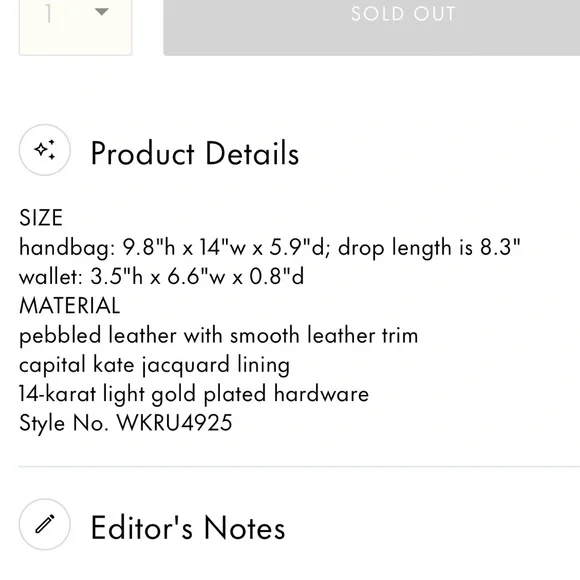Click the SOLD OUT button

tap(371, 27)
